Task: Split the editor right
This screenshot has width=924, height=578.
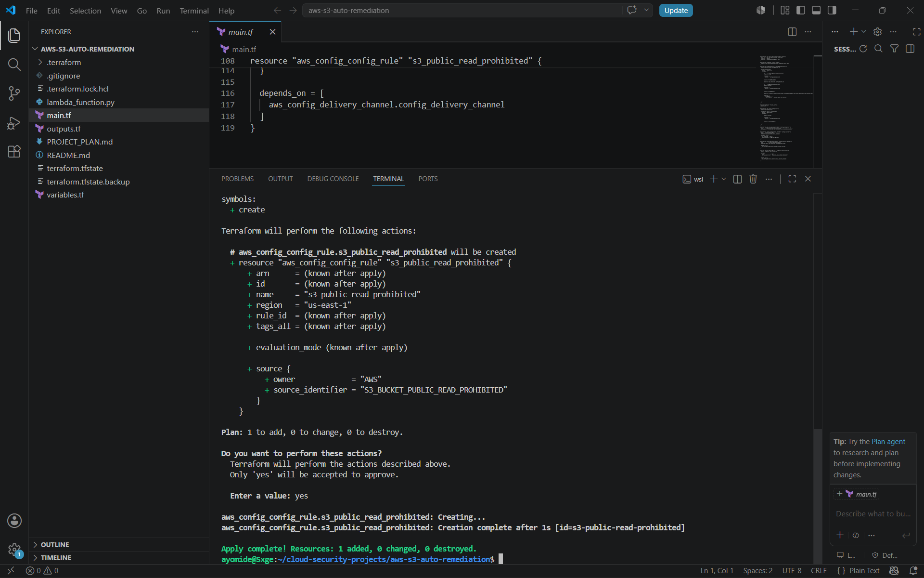Action: pyautogui.click(x=792, y=32)
